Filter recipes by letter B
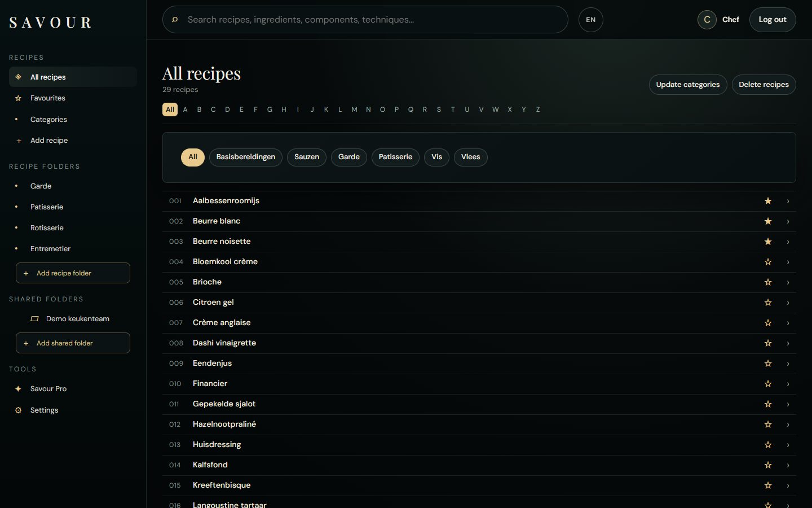The image size is (812, 508). pos(199,110)
